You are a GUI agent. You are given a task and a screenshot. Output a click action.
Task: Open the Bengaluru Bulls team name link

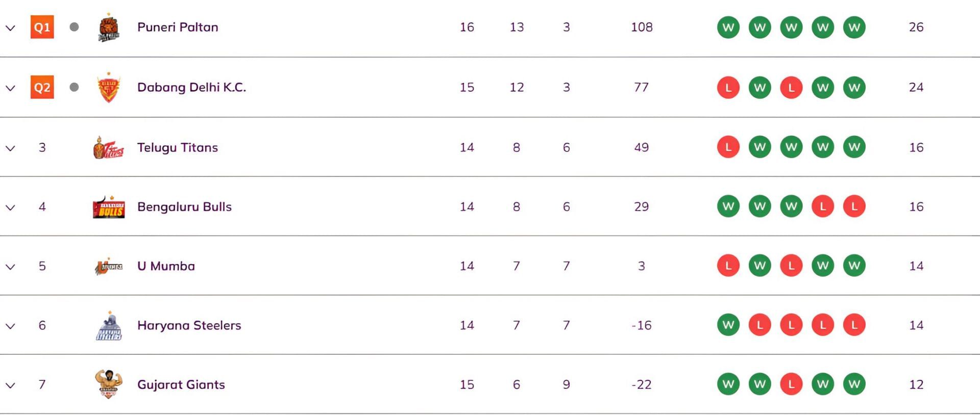pyautogui.click(x=184, y=206)
